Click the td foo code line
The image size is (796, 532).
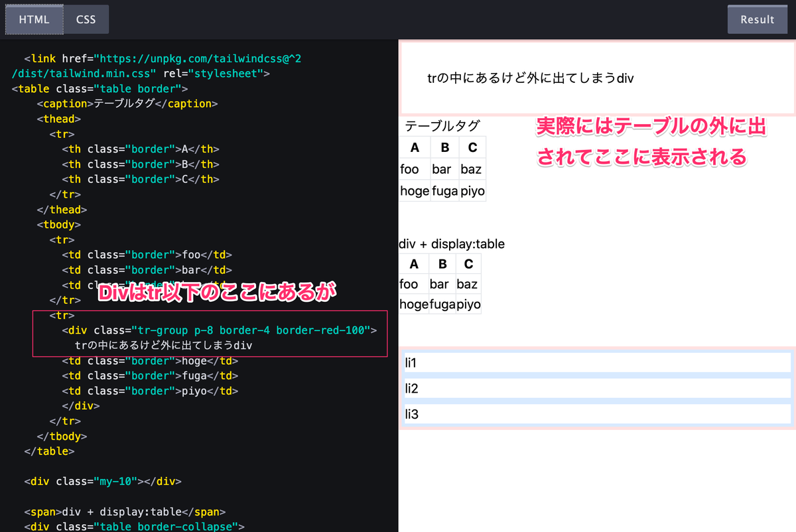147,255
